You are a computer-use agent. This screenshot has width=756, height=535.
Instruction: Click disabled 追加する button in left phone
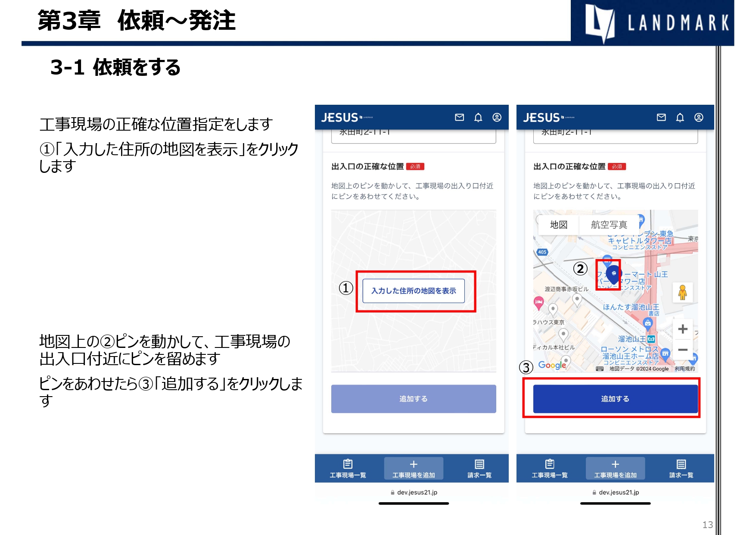click(x=414, y=399)
